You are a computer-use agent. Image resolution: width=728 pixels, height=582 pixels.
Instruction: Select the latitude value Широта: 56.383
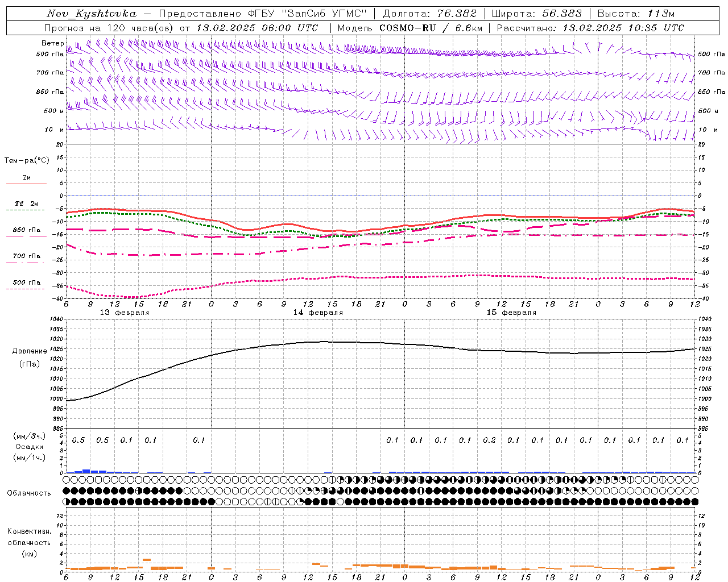tap(537, 14)
